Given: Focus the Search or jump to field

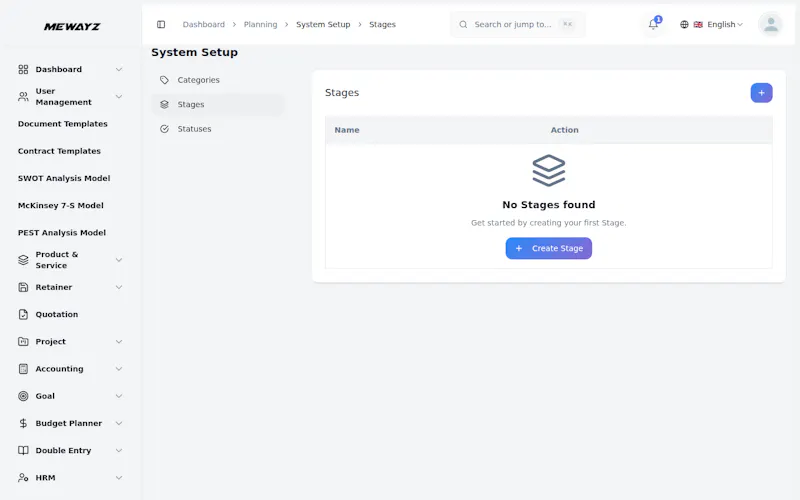Looking at the screenshot, I should 518,24.
